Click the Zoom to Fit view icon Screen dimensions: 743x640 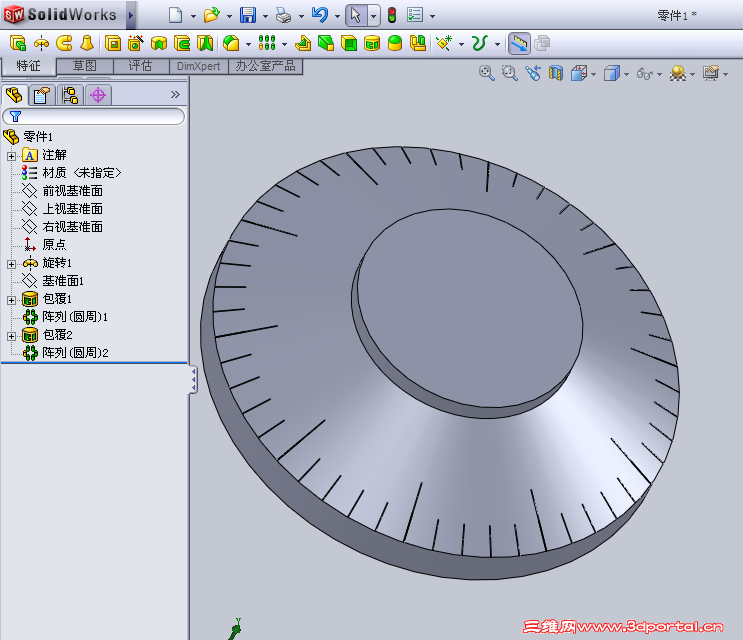pos(487,73)
